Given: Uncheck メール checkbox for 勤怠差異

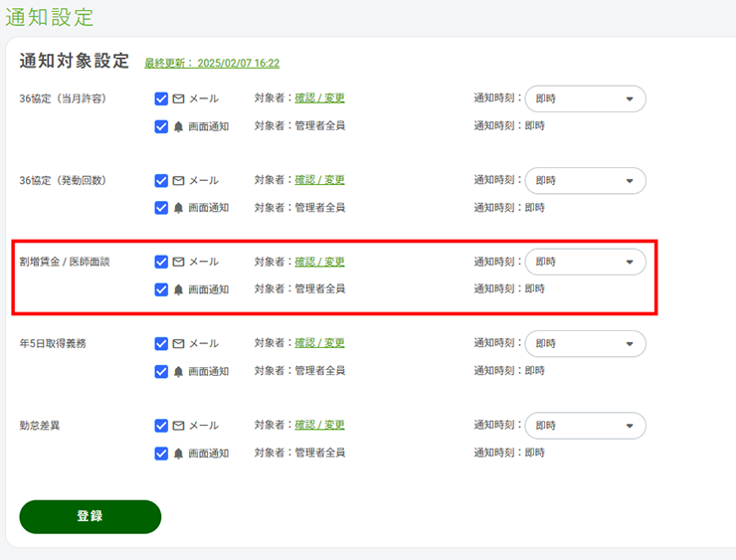Looking at the screenshot, I should pos(161,426).
